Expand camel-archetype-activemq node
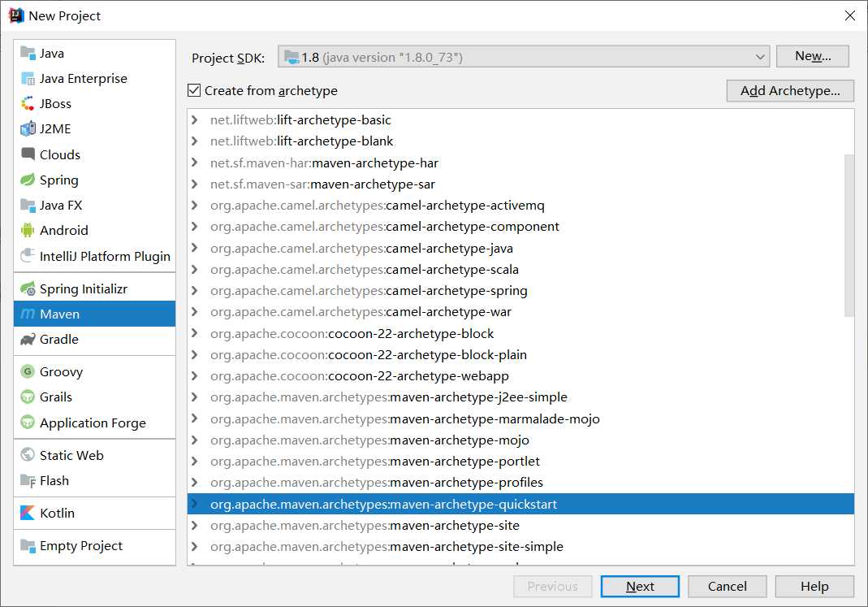Viewport: 868px width, 607px height. (194, 205)
